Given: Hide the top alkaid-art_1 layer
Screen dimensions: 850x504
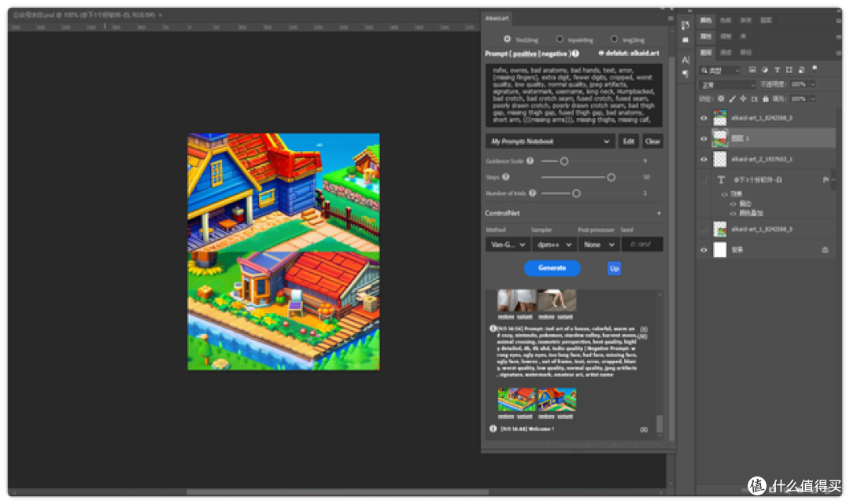Looking at the screenshot, I should pyautogui.click(x=704, y=118).
